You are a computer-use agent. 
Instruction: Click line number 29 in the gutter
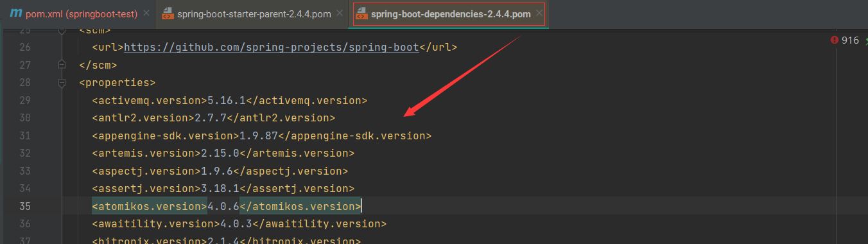click(x=24, y=101)
